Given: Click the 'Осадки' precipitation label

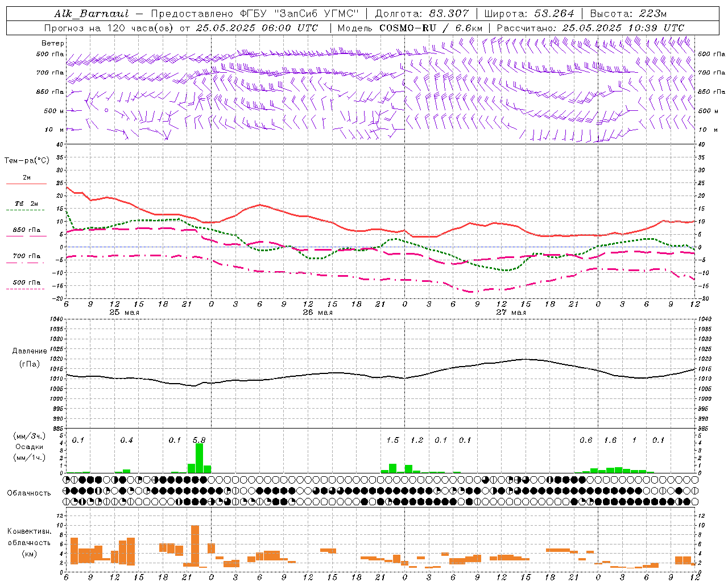Looking at the screenshot, I should click(x=30, y=447).
